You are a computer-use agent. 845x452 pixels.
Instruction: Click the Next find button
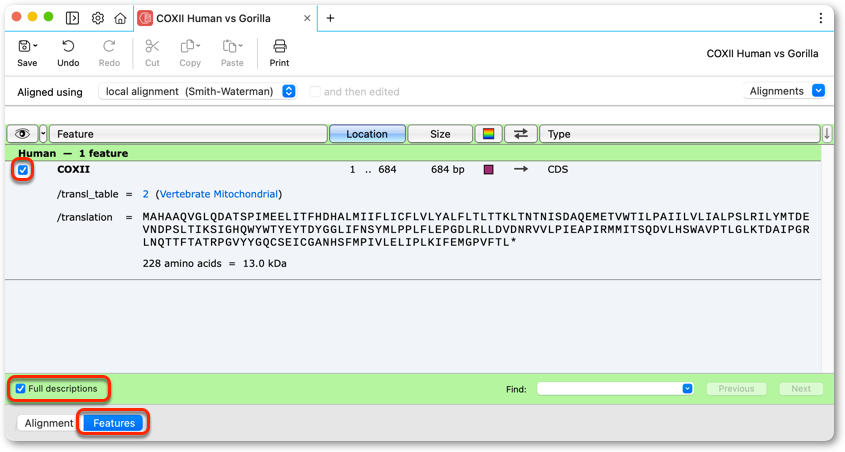[801, 388]
